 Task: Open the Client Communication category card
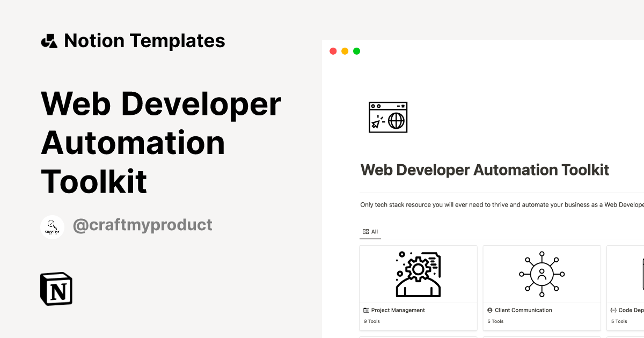click(x=541, y=288)
